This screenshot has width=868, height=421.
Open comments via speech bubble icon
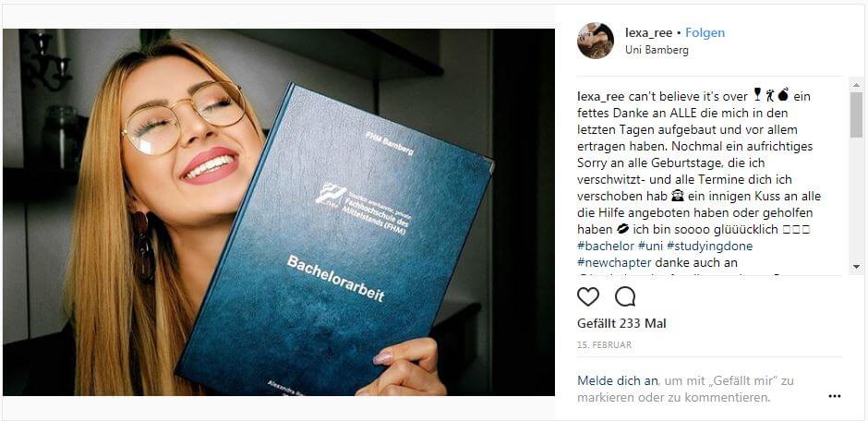click(625, 296)
